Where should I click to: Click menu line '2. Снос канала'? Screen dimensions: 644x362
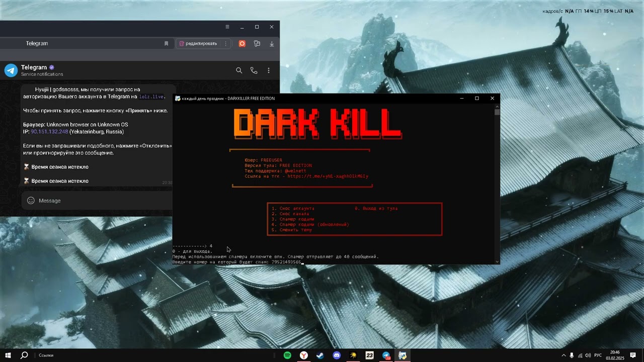point(290,214)
